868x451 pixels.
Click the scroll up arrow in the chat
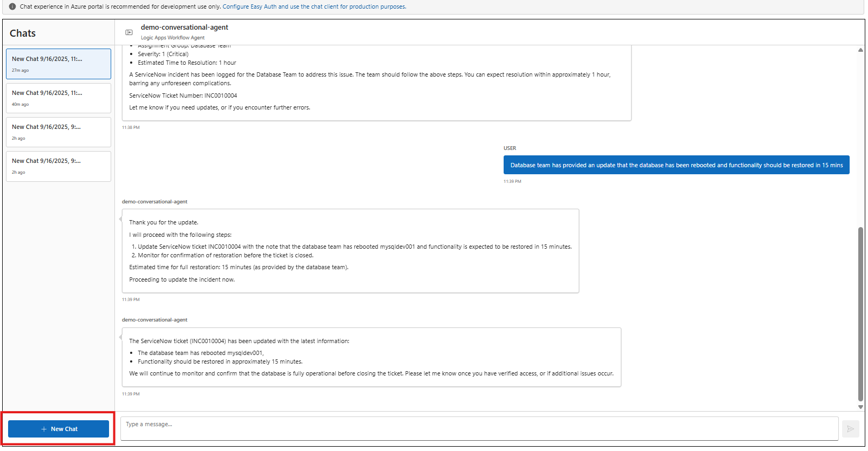point(860,50)
